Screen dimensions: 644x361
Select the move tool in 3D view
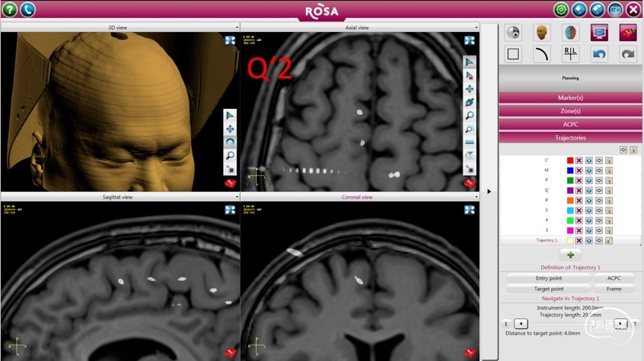(x=230, y=129)
